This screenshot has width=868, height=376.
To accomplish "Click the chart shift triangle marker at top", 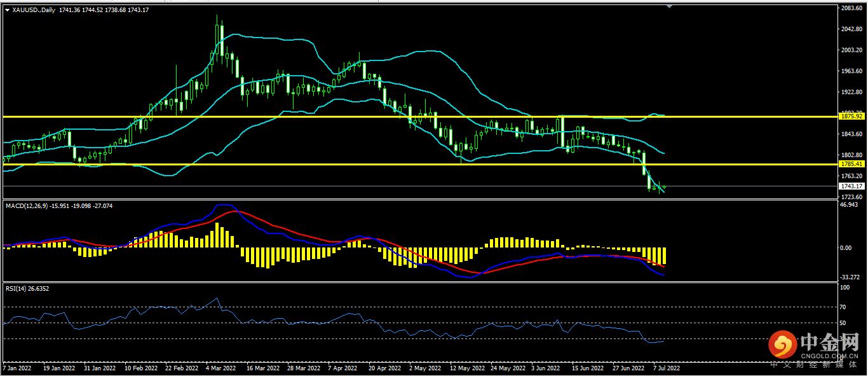I will [x=669, y=6].
